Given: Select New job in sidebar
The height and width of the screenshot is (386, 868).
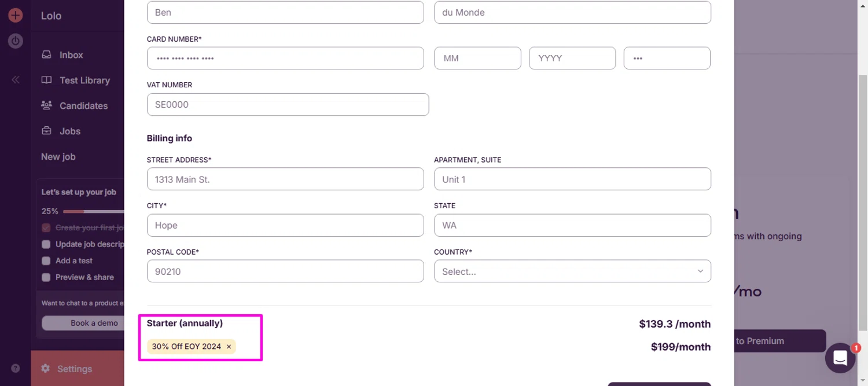Looking at the screenshot, I should pyautogui.click(x=58, y=157).
